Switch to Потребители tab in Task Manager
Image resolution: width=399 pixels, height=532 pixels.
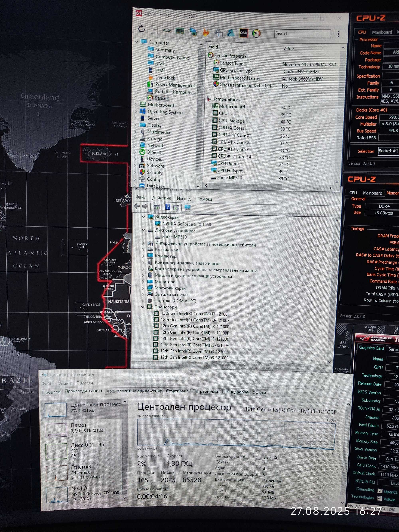[x=205, y=391]
